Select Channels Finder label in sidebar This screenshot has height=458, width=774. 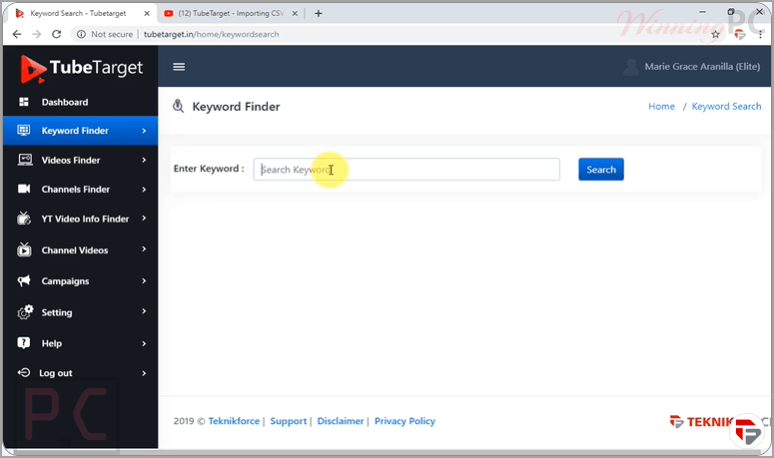(x=76, y=189)
